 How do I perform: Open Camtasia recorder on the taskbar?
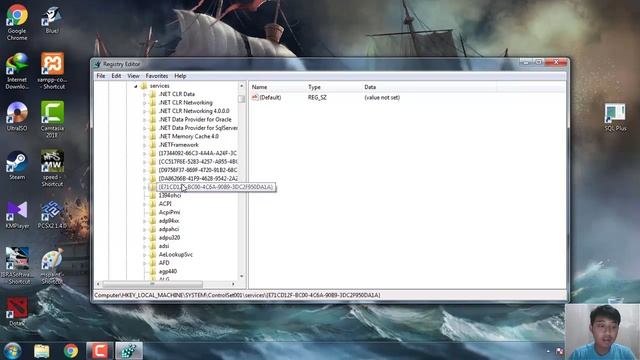pyautogui.click(x=100, y=351)
